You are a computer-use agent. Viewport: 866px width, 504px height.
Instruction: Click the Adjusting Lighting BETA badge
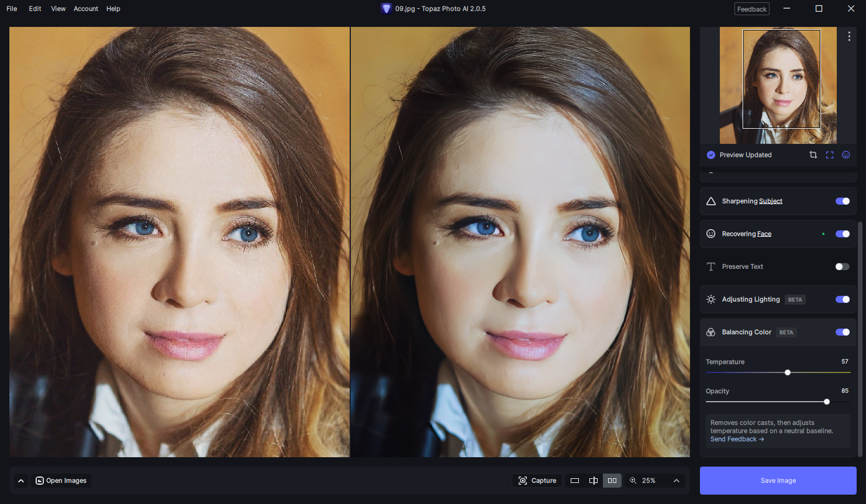click(x=795, y=299)
